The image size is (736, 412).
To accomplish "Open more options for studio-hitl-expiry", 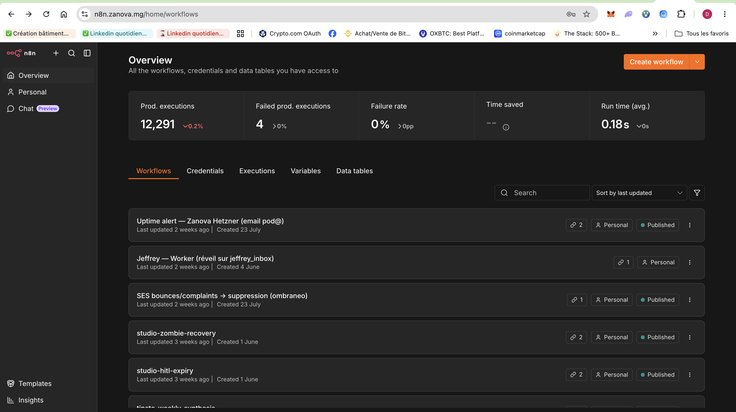I will point(690,375).
